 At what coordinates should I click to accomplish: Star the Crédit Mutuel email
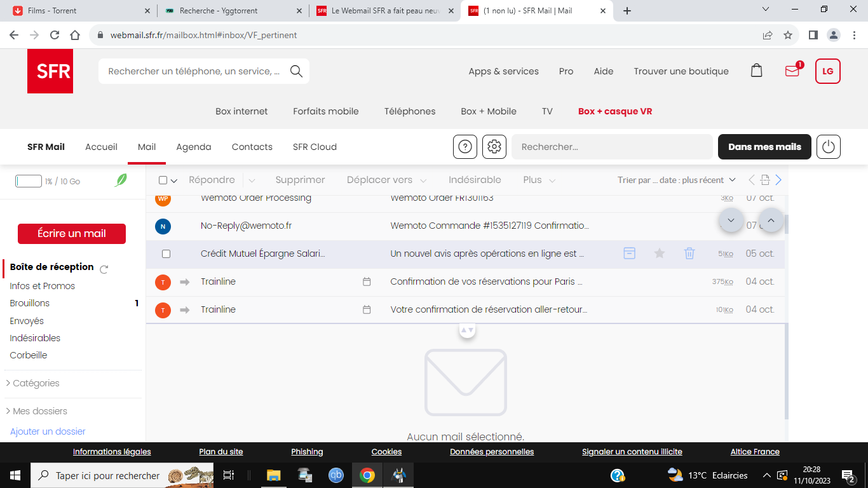pyautogui.click(x=660, y=254)
